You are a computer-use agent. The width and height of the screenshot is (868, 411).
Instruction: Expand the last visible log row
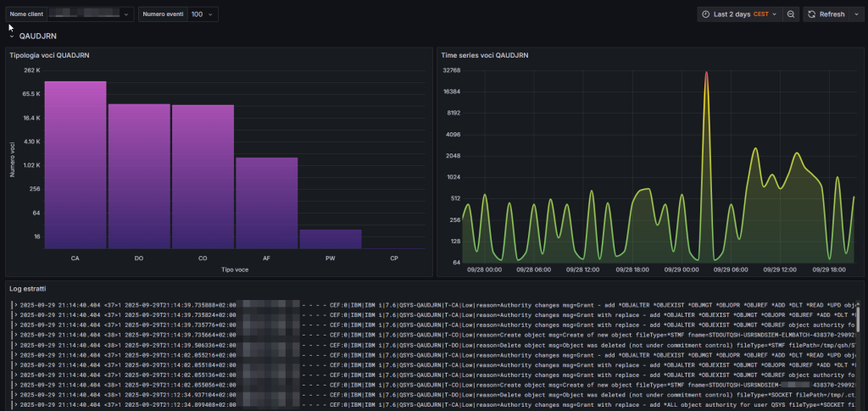pyautogui.click(x=14, y=405)
